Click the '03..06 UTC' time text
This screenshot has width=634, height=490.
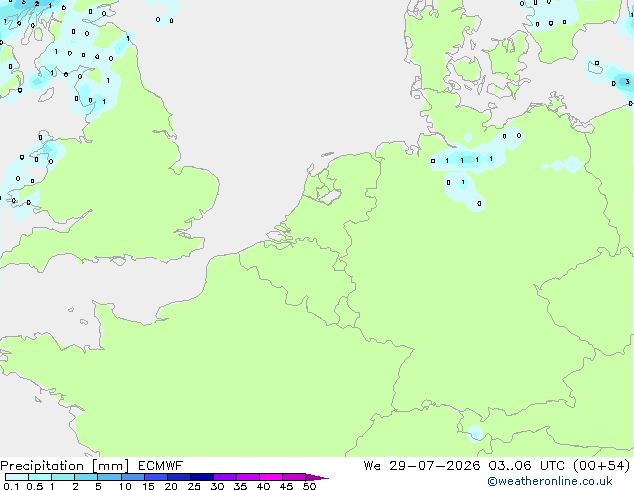[528, 466]
